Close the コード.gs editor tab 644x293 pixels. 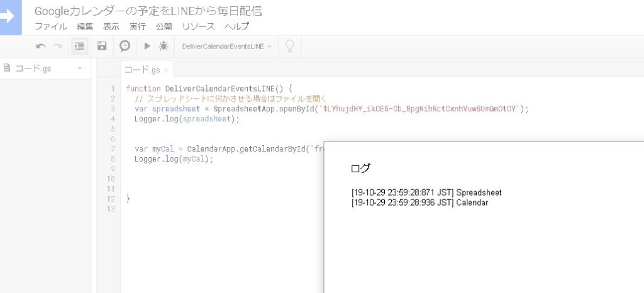coord(167,70)
